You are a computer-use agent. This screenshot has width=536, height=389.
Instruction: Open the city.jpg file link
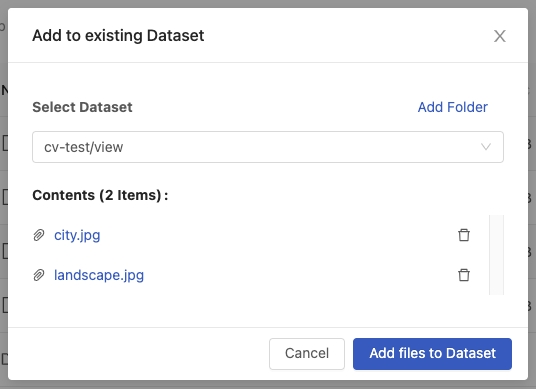77,236
